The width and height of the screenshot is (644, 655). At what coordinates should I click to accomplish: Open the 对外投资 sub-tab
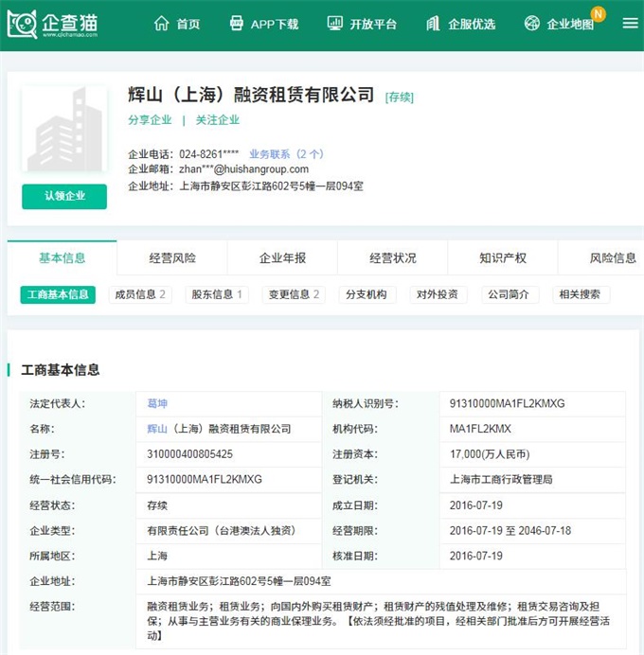pyautogui.click(x=438, y=294)
